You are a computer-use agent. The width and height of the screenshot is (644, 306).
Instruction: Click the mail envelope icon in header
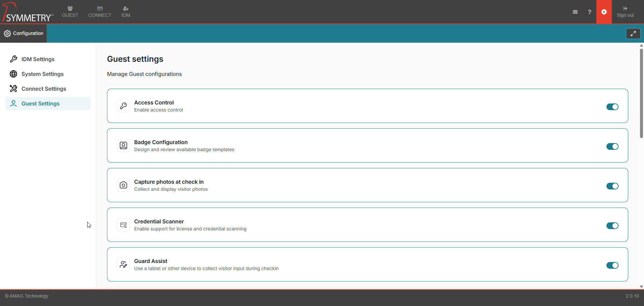pos(575,12)
